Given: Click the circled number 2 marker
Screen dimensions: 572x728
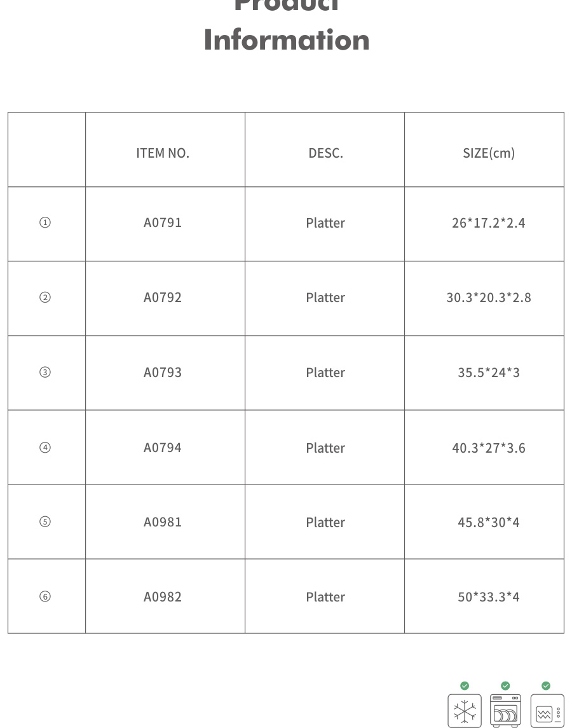Looking at the screenshot, I should 45,298.
